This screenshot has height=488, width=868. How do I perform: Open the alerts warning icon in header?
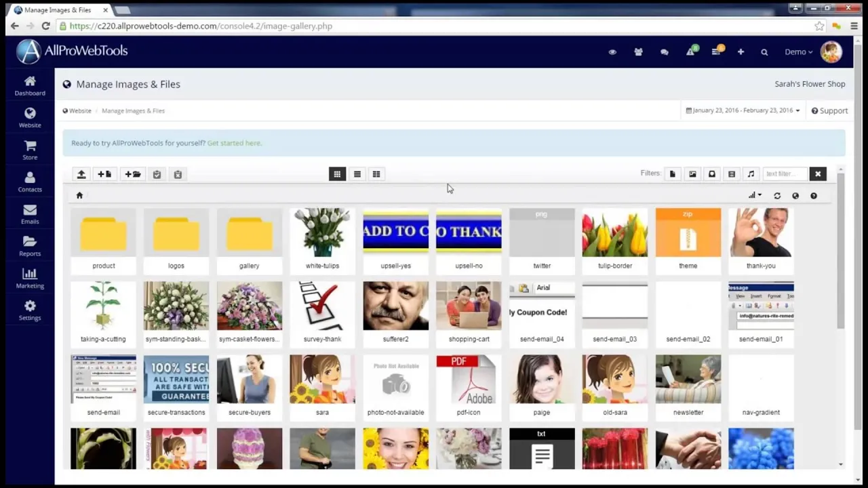691,52
